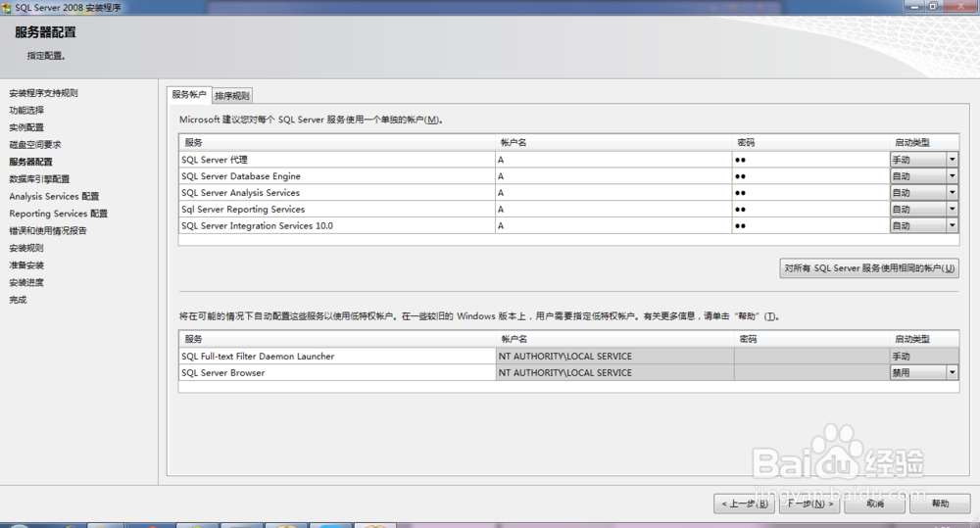The image size is (980, 528).
Task: Click the 磁盘空间要求 step in sidebar
Action: tap(35, 144)
